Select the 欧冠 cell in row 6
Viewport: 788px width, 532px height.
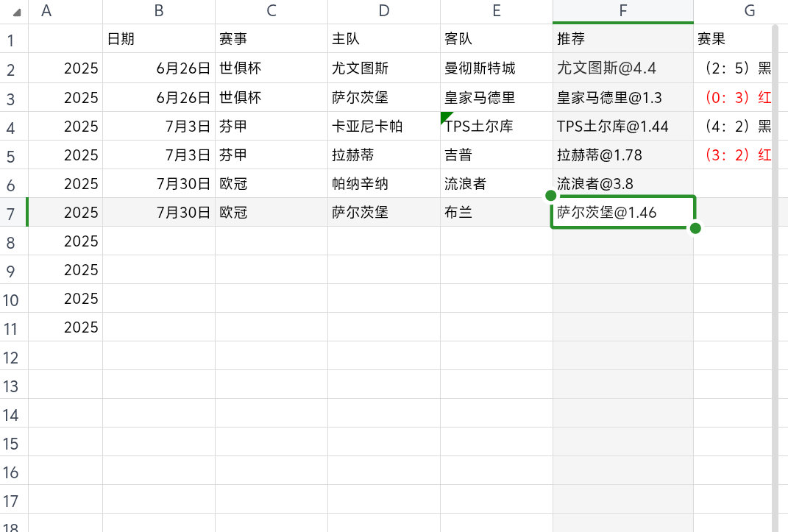coord(271,183)
